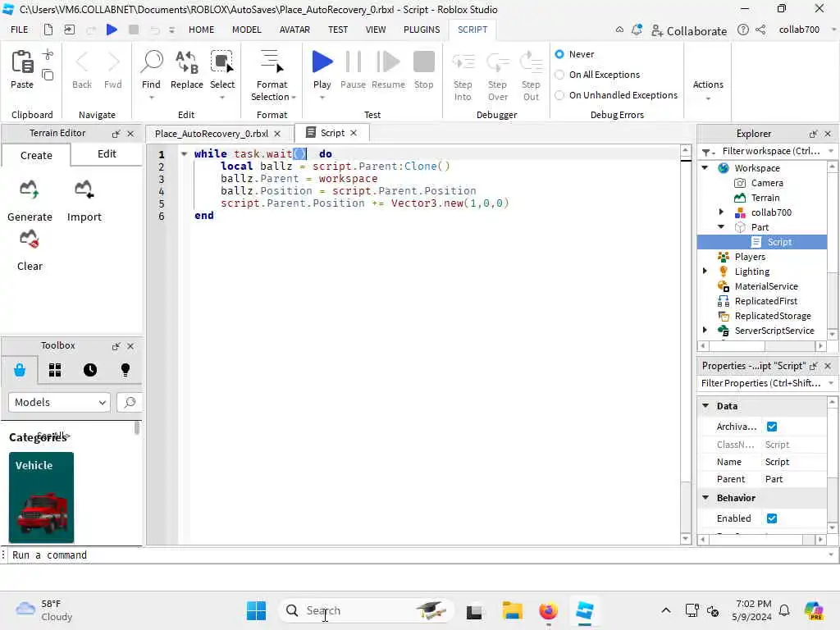Collapse the Part tree node
Image resolution: width=840 pixels, height=630 pixels.
pyautogui.click(x=721, y=227)
